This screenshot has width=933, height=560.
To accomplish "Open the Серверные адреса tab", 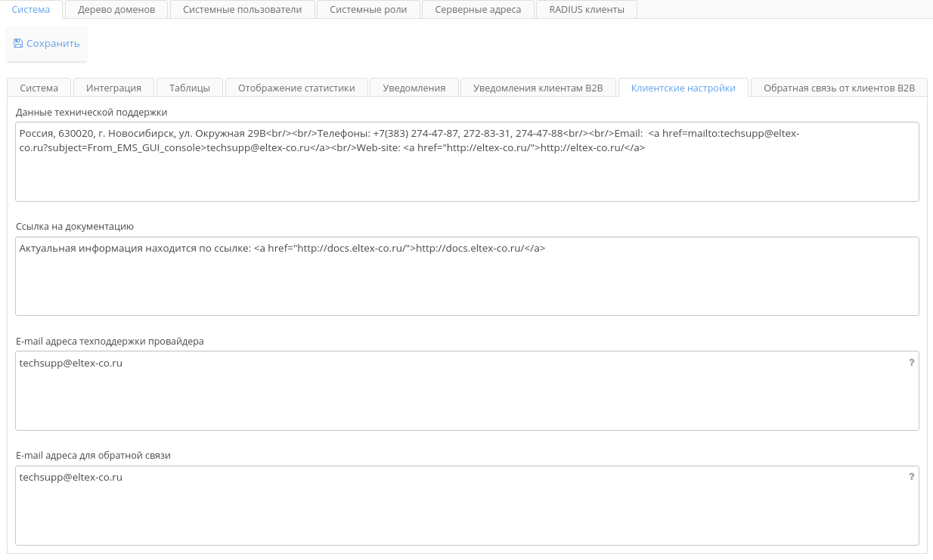I will [x=478, y=10].
